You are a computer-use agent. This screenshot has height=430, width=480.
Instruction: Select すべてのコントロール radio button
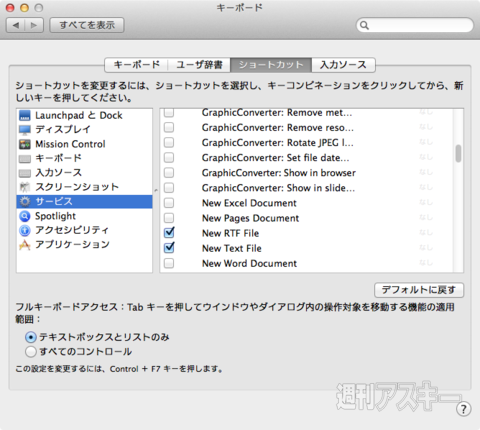point(31,352)
